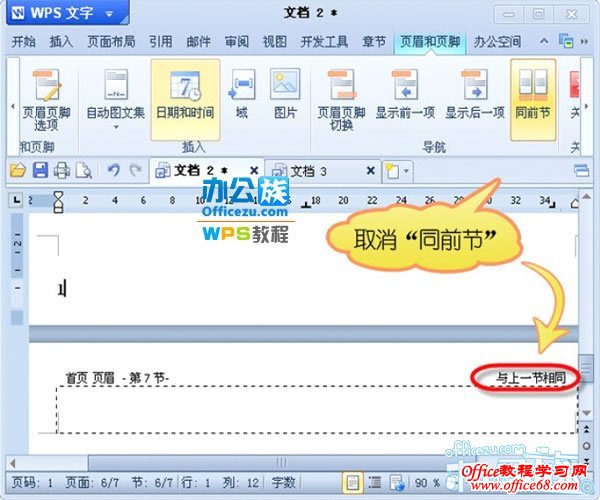Redo the last action
Viewport: 600px width, 500px height.
[135, 170]
